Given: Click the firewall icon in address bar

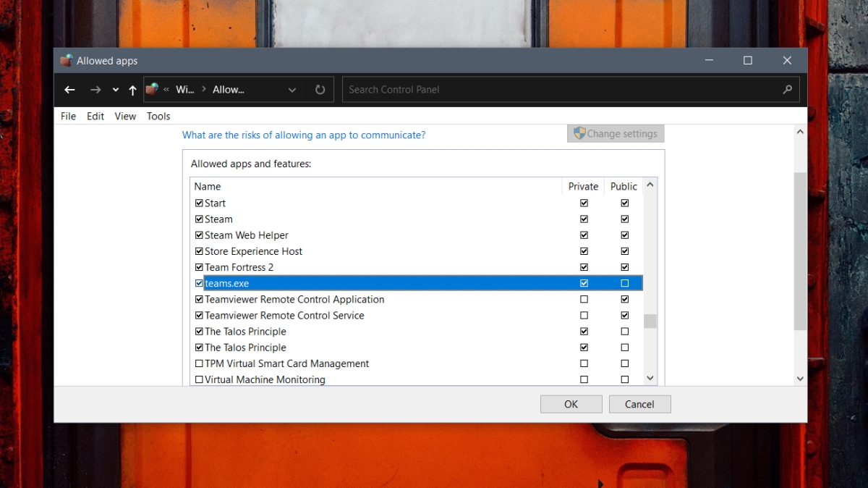Looking at the screenshot, I should tap(152, 89).
